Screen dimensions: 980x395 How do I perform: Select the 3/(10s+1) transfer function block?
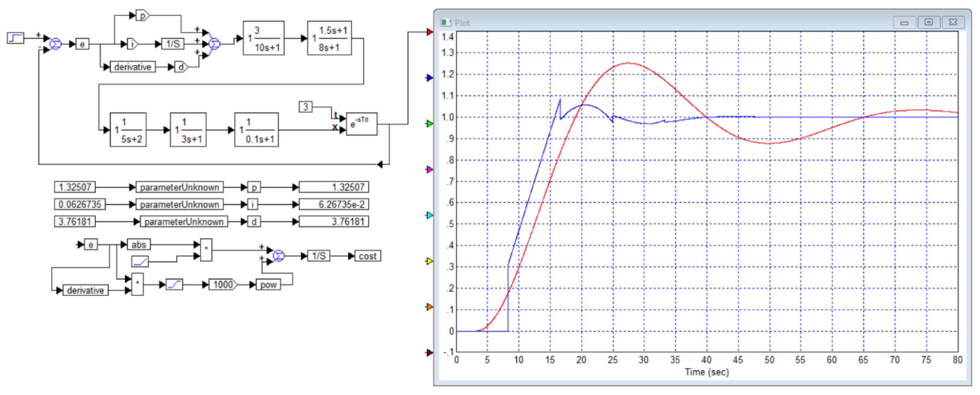(x=264, y=39)
